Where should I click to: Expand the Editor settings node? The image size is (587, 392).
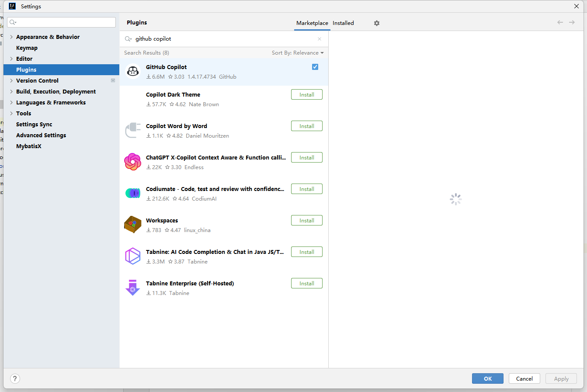pyautogui.click(x=11, y=59)
